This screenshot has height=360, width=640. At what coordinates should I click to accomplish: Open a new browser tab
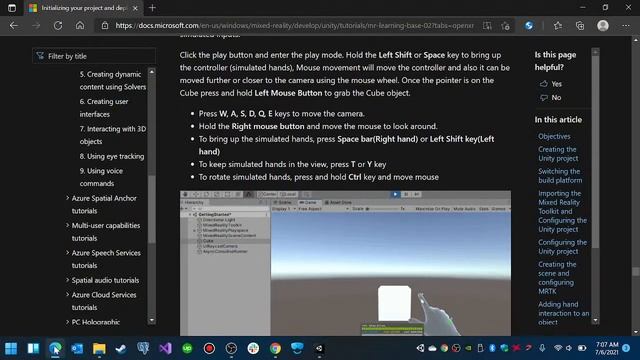click(152, 8)
